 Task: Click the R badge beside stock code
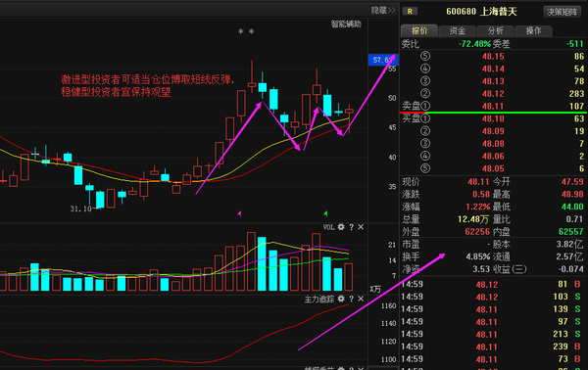[x=410, y=12]
